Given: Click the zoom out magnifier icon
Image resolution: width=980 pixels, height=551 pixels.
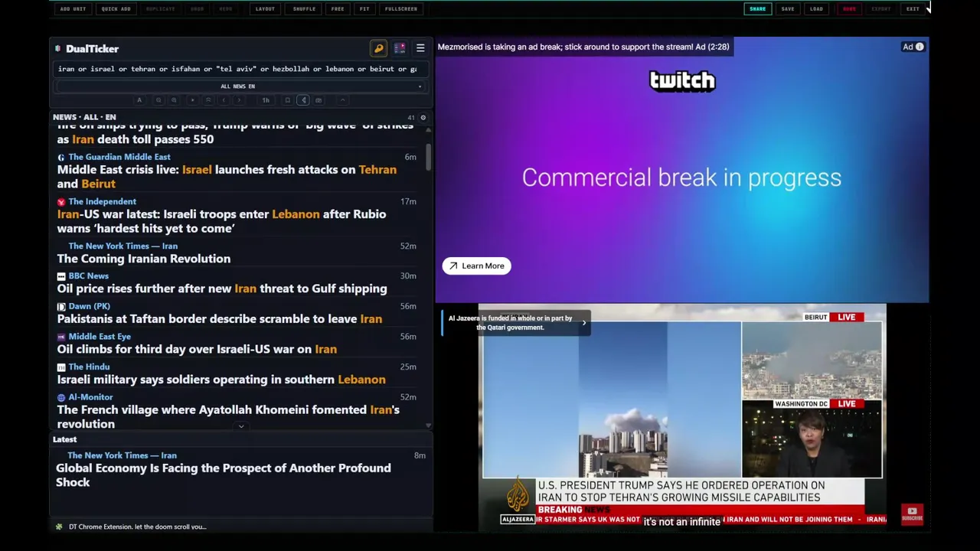Looking at the screenshot, I should (x=158, y=100).
